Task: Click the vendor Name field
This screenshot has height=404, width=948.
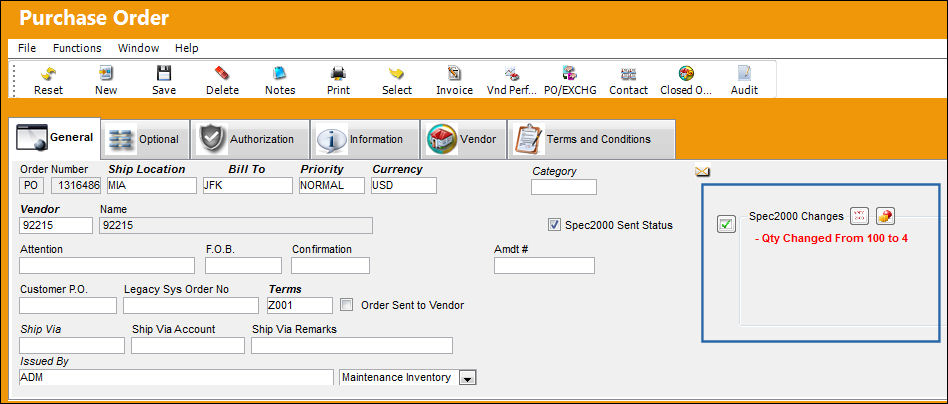Action: [236, 226]
